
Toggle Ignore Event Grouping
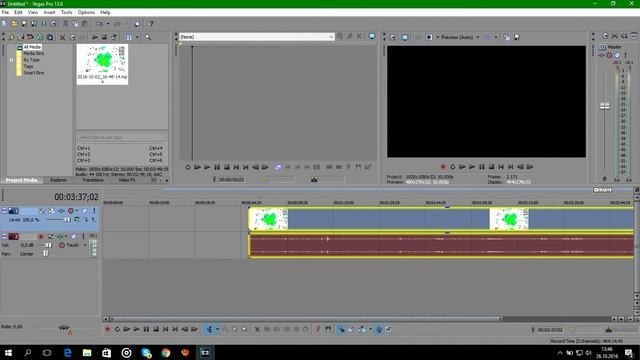(x=389, y=329)
